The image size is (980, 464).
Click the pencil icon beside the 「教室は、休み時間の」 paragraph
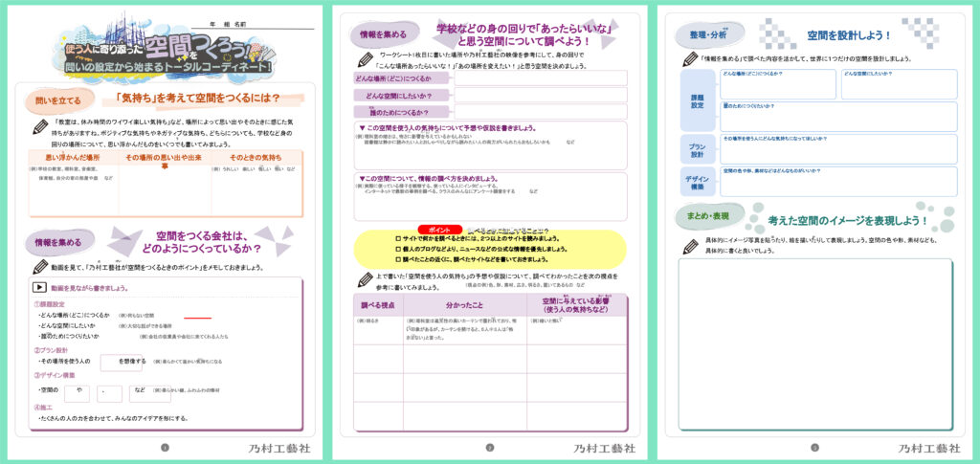pyautogui.click(x=40, y=127)
